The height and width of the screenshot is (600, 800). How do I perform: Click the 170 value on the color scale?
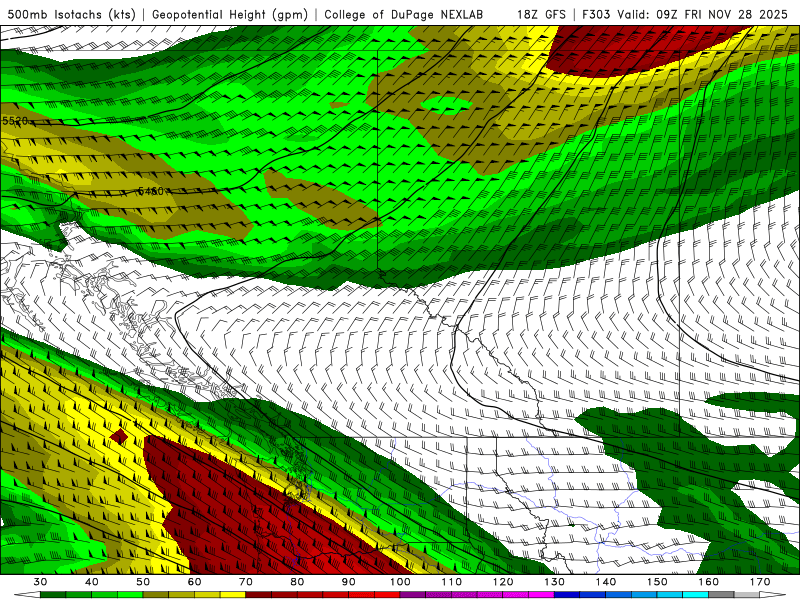(x=760, y=582)
